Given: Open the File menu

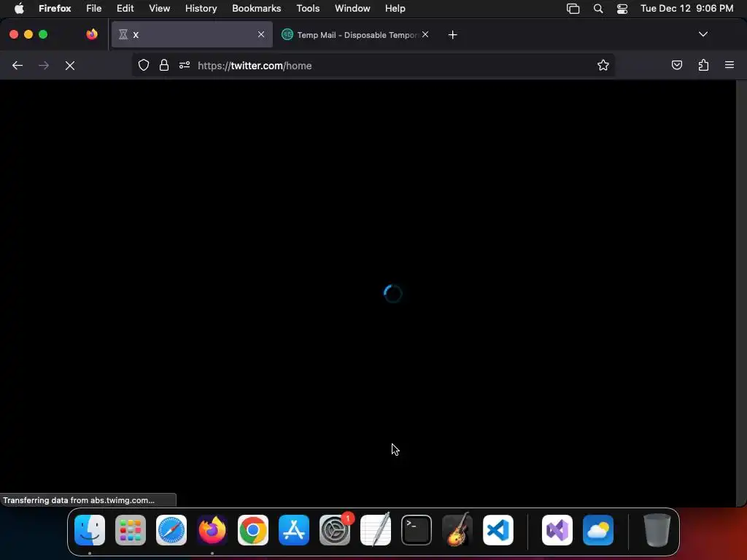Looking at the screenshot, I should point(94,8).
